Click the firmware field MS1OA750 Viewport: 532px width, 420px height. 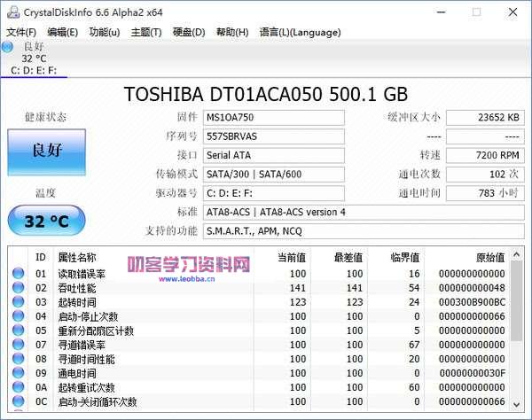274,118
